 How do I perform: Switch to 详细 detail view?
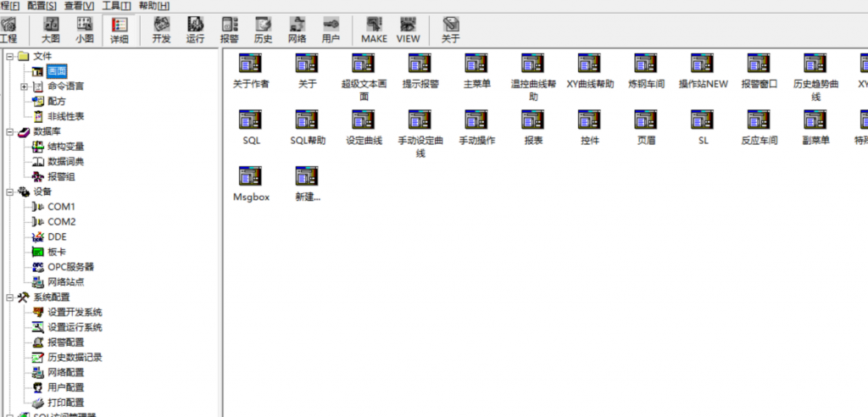(x=120, y=29)
